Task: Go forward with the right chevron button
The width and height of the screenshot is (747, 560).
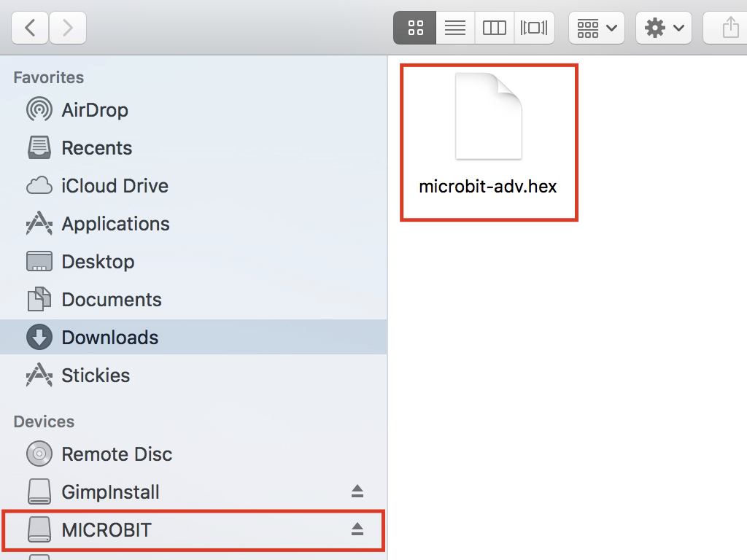Action: (68, 28)
